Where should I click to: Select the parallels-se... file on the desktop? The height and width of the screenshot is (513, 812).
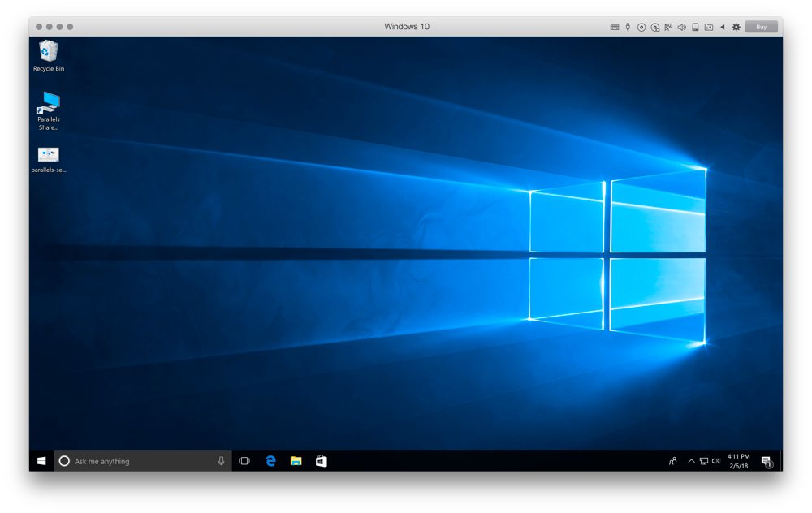click(x=49, y=160)
